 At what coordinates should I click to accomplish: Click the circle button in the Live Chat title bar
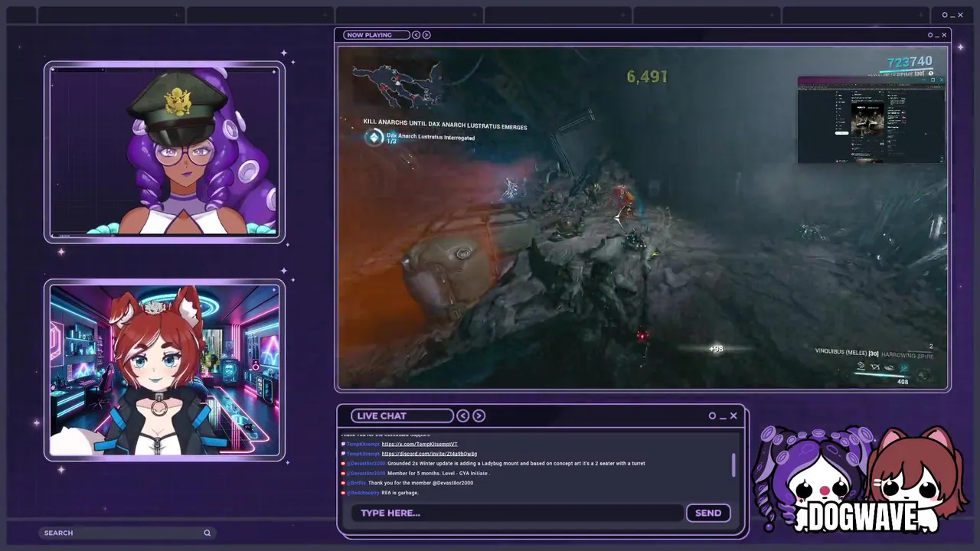click(x=712, y=416)
